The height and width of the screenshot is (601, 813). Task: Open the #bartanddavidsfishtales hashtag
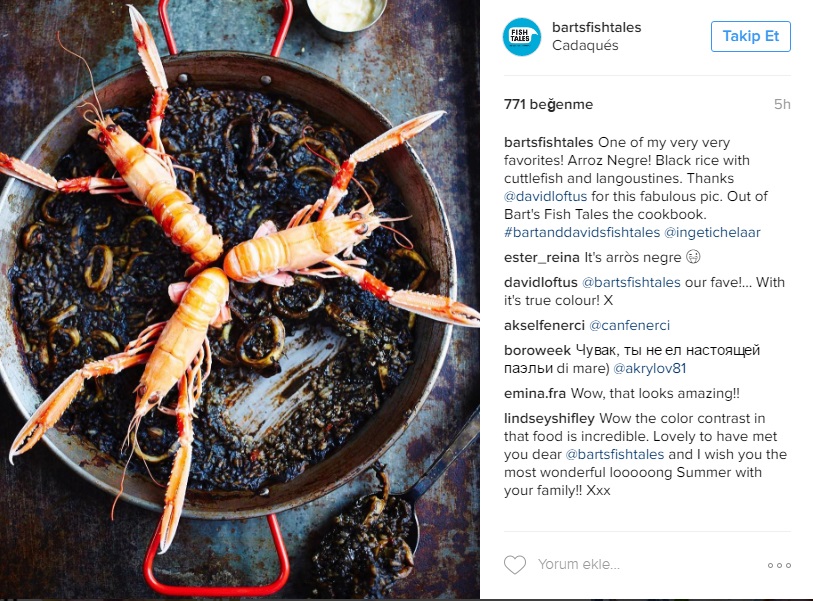click(x=581, y=232)
